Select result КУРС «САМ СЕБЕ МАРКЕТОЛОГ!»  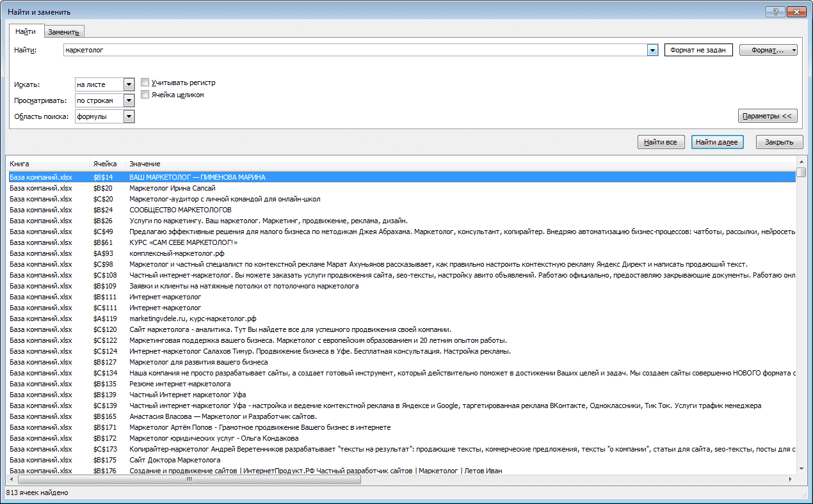tap(401, 242)
